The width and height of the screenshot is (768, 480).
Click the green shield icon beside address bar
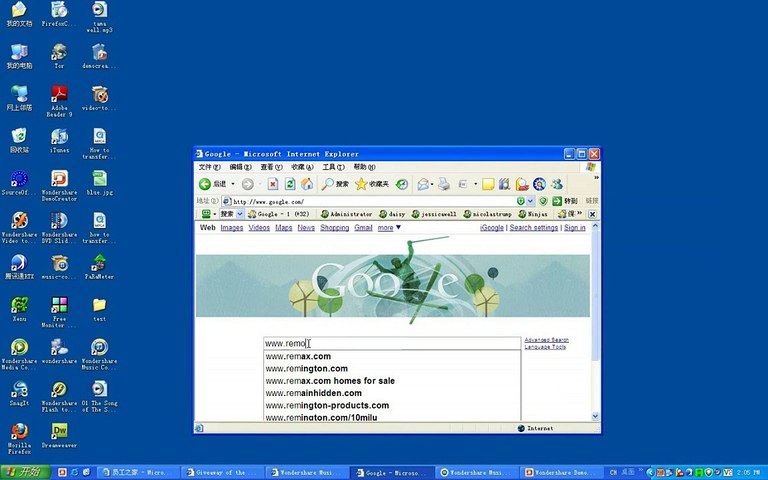pos(543,201)
